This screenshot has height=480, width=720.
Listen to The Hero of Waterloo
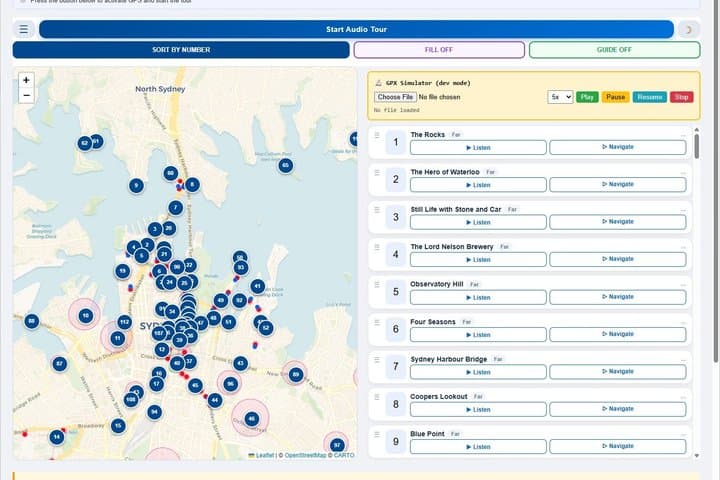(478, 185)
